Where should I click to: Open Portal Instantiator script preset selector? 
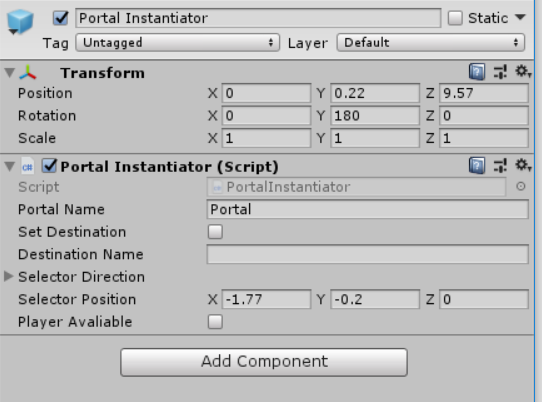(x=500, y=166)
